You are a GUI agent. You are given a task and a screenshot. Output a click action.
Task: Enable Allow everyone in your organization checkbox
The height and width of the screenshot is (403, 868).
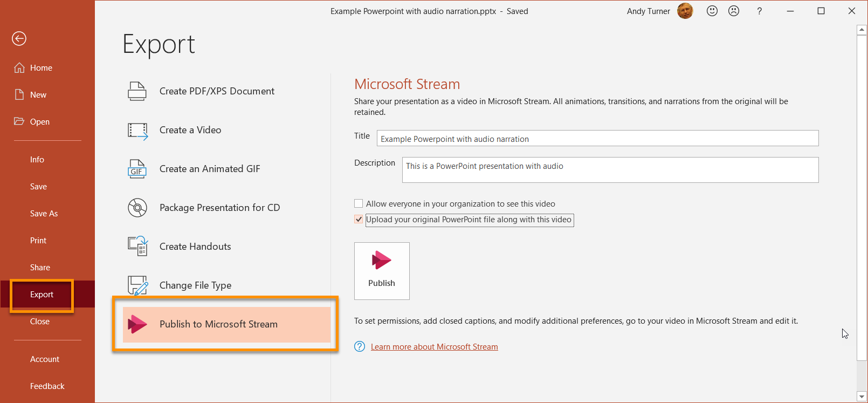(x=359, y=203)
